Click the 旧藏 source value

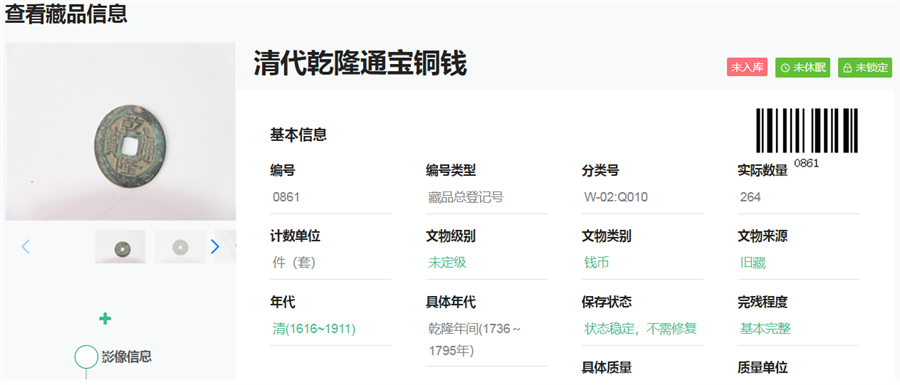click(x=752, y=263)
